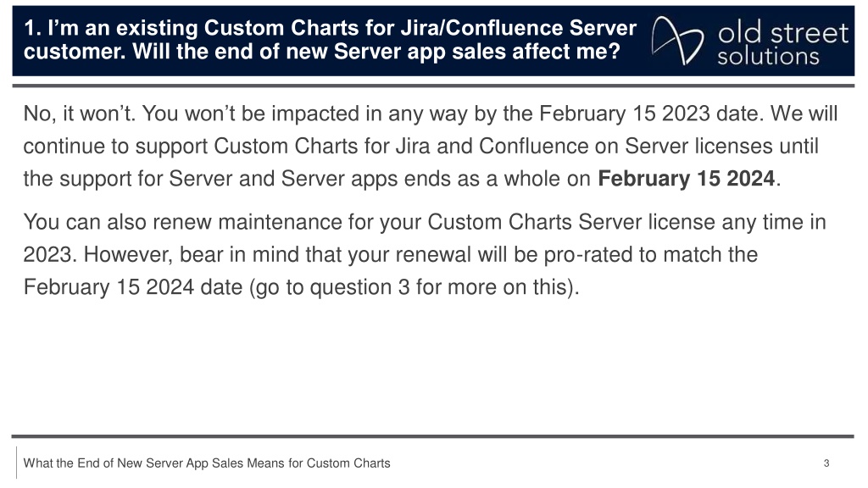Click the slide number 3 in footer
868x488 pixels.
tap(826, 463)
